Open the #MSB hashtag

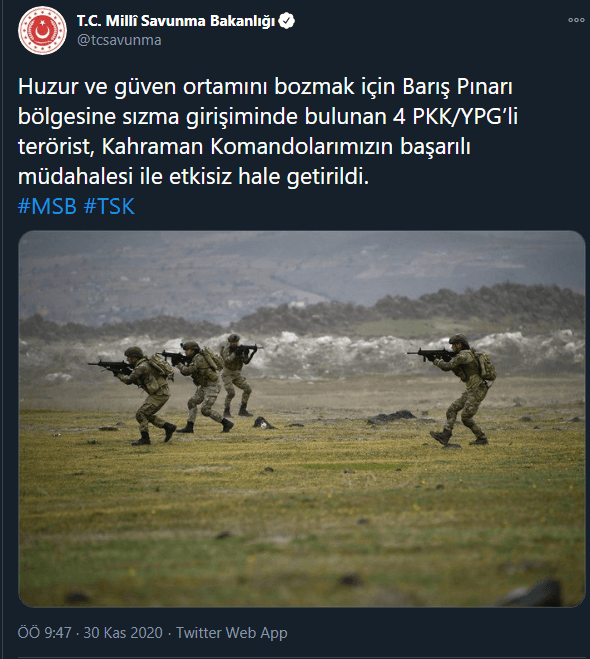click(47, 206)
